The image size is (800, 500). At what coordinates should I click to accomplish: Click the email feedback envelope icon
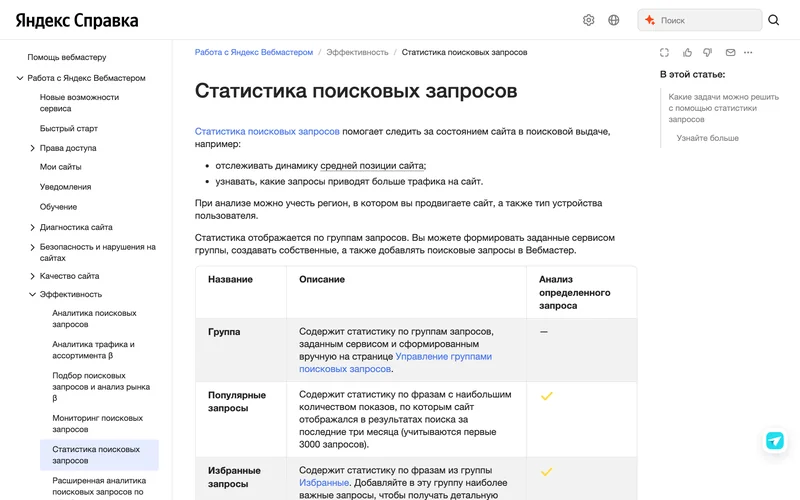[x=731, y=53]
